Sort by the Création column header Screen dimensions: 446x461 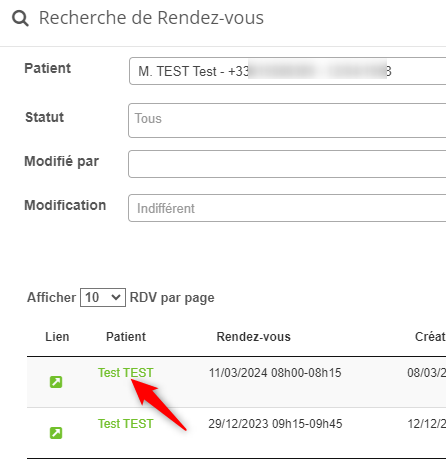[430, 337]
